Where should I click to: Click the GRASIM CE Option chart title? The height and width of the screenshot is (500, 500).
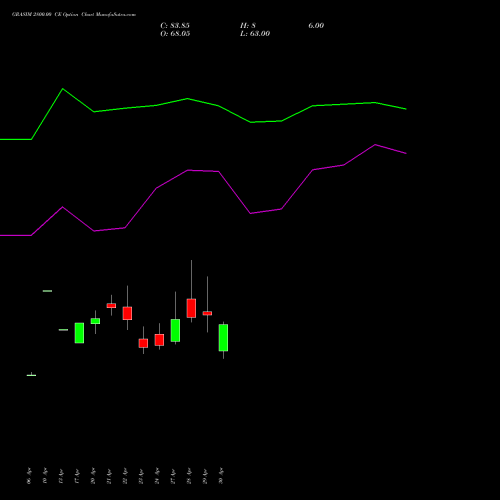(x=74, y=15)
